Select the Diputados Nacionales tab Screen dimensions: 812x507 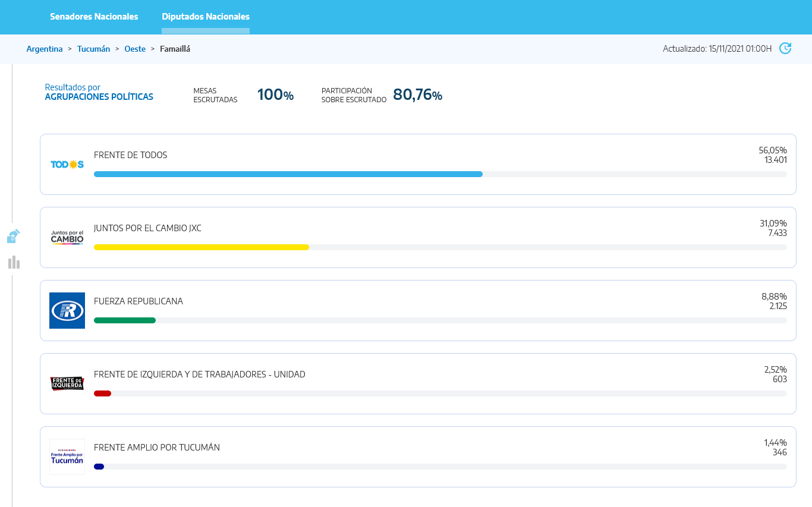tap(206, 17)
